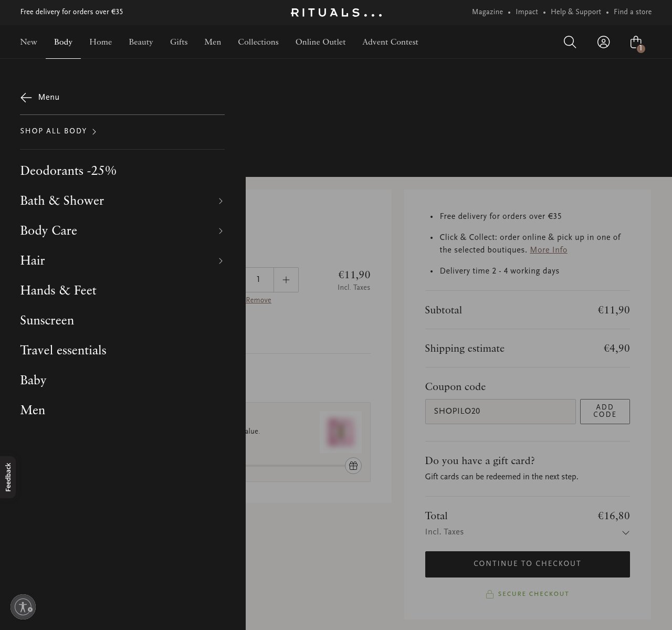672x630 pixels.
Task: Open Help & Support link
Action: [x=576, y=12]
